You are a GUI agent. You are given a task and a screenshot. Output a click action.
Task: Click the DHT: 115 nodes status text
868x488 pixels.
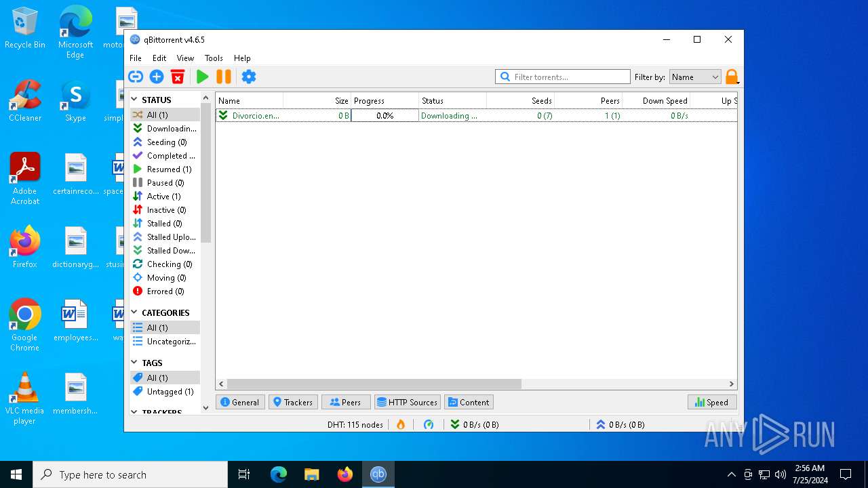click(355, 424)
